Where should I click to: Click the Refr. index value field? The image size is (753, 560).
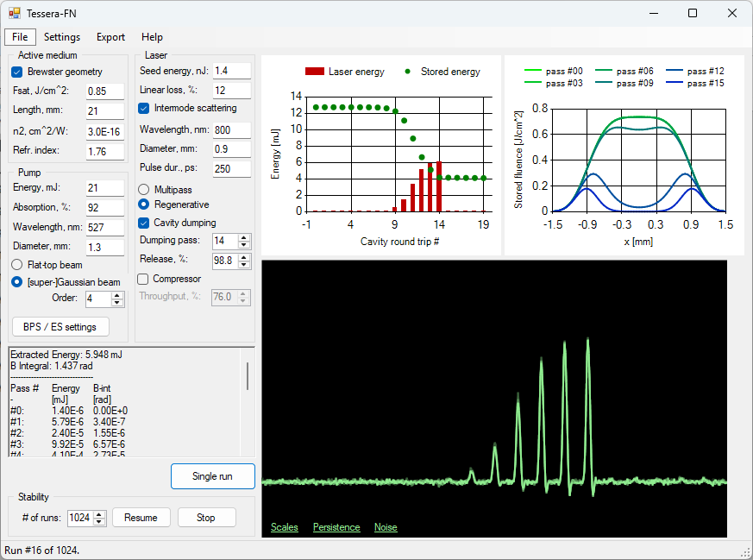pos(105,152)
